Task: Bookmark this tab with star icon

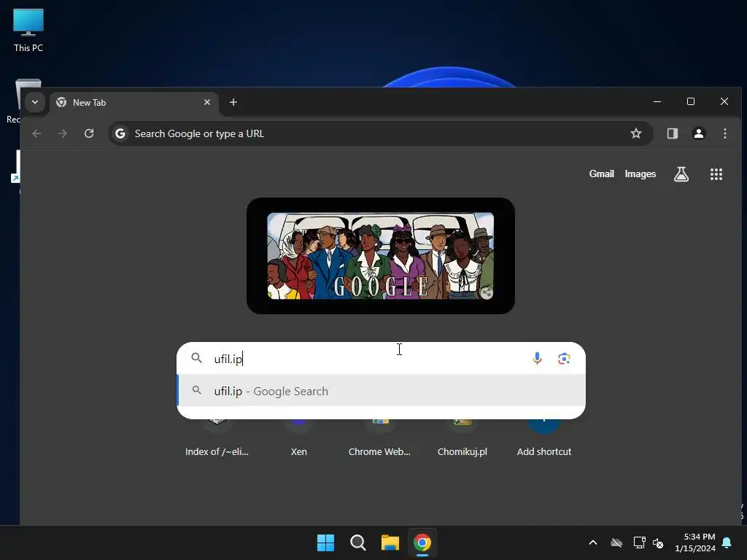Action: click(636, 134)
